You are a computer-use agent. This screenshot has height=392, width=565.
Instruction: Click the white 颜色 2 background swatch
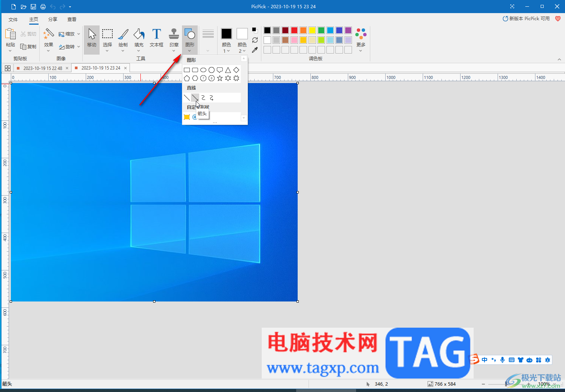point(242,34)
